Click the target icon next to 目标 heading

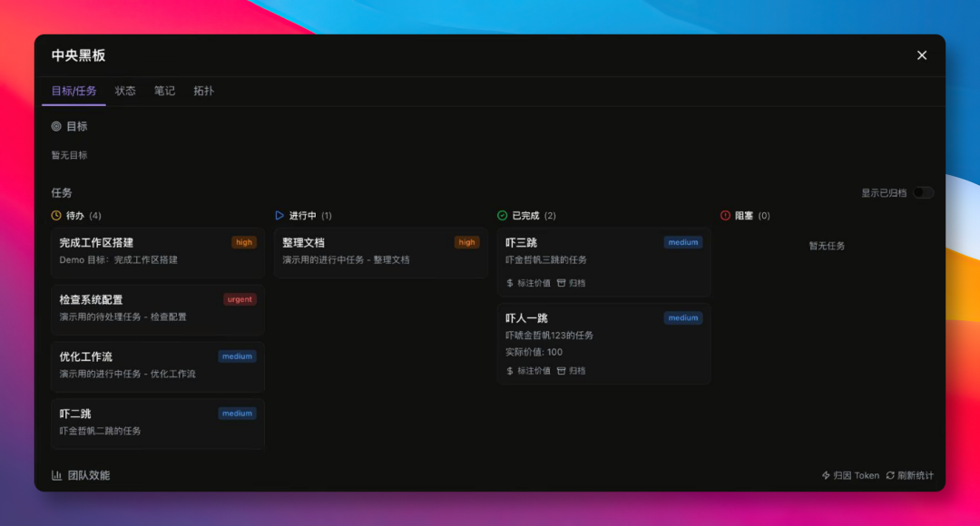56,126
